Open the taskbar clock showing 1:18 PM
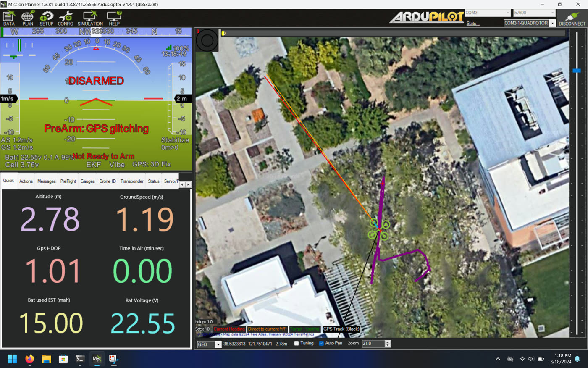Viewport: 588px width, 368px height. tap(561, 359)
